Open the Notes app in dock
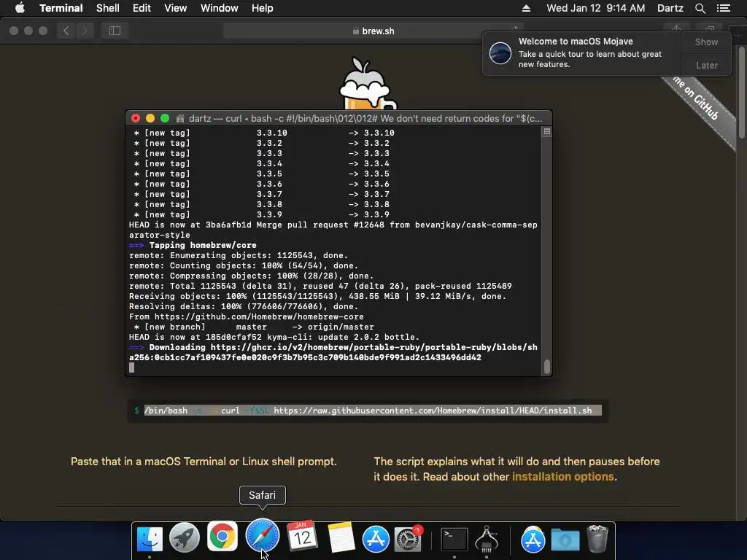 point(341,537)
